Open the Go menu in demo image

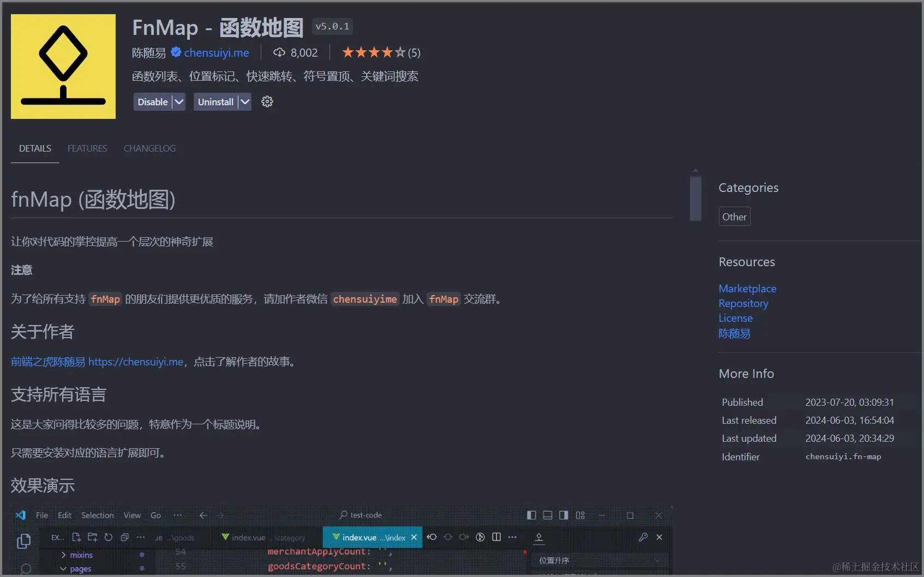click(x=155, y=515)
